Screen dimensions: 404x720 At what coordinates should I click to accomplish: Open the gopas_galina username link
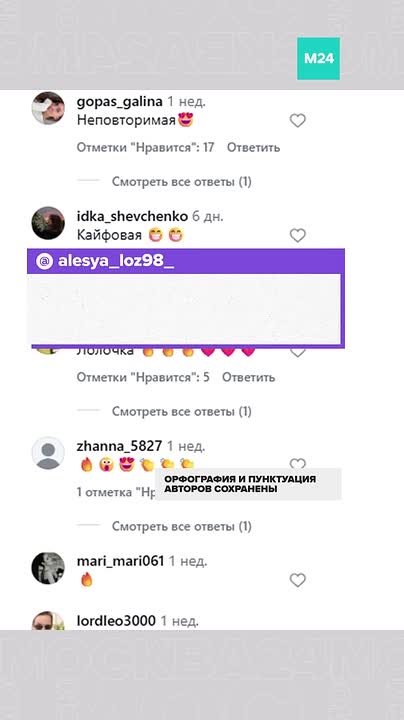click(x=119, y=102)
